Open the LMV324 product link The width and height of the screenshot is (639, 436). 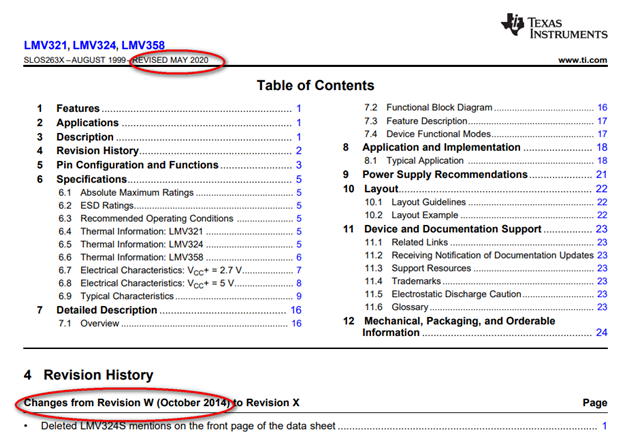[94, 45]
